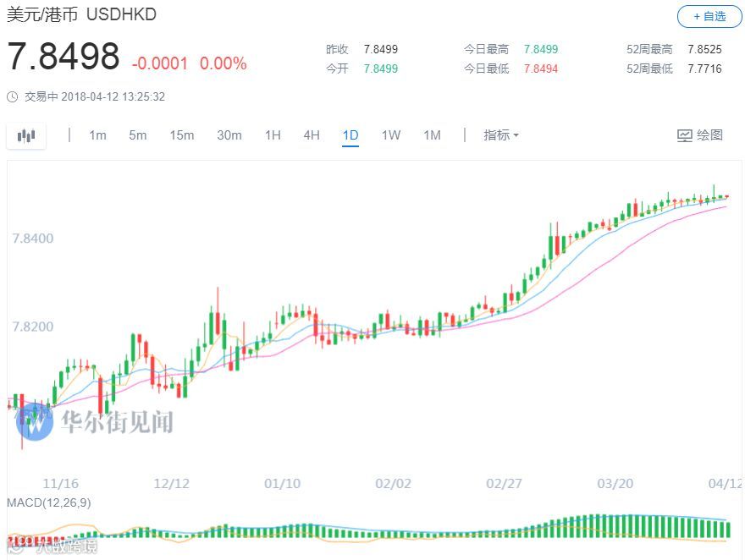Switch to the 1m timeframe
This screenshot has width=745, height=560.
coord(97,135)
